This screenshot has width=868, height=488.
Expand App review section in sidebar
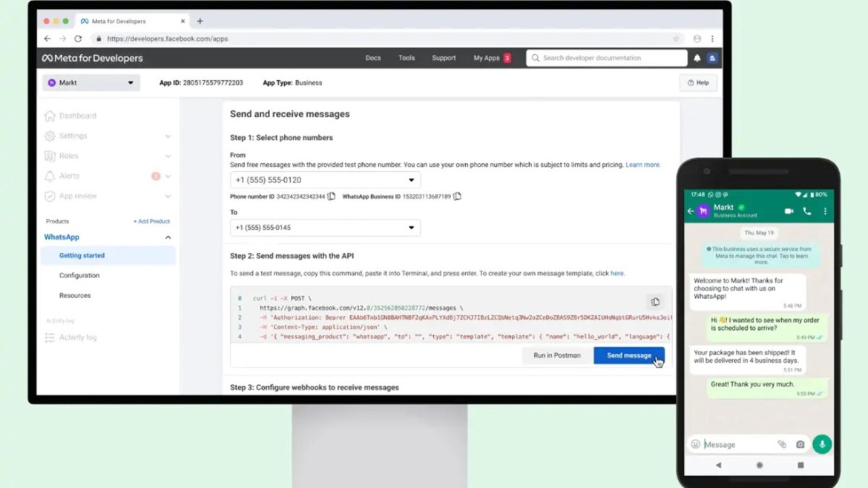click(x=168, y=197)
